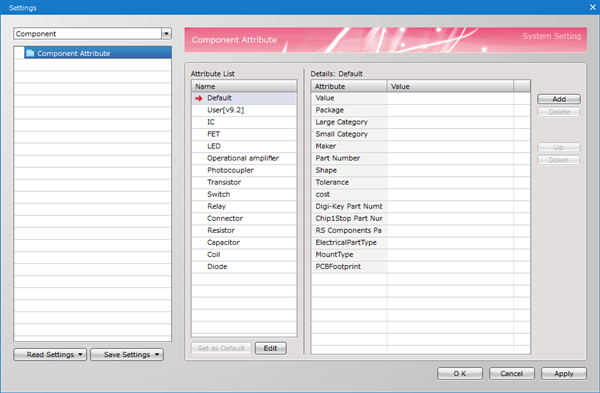The width and height of the screenshot is (600, 393).
Task: Select Default in the Attribute List
Action: click(244, 98)
